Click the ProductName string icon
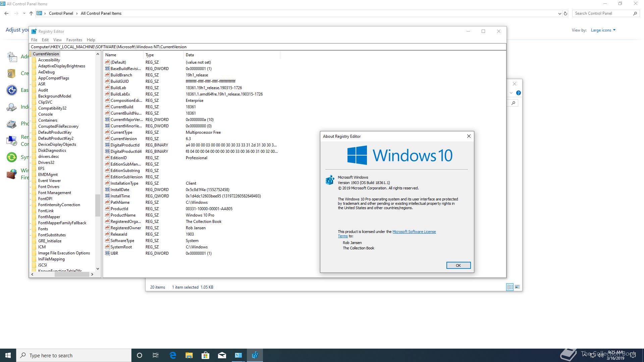This screenshot has height=362, width=644. pyautogui.click(x=107, y=215)
